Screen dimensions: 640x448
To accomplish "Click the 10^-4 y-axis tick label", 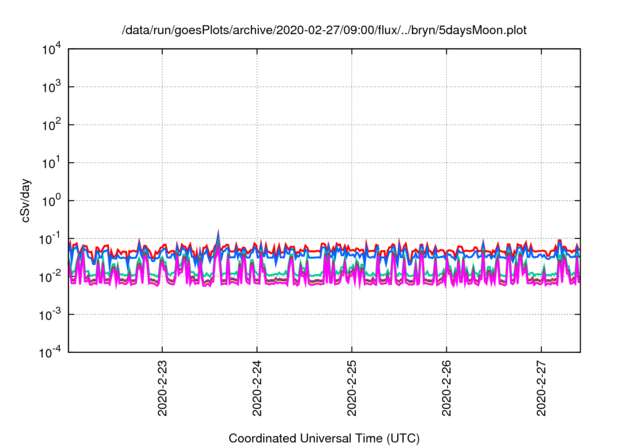I will 50,352.
